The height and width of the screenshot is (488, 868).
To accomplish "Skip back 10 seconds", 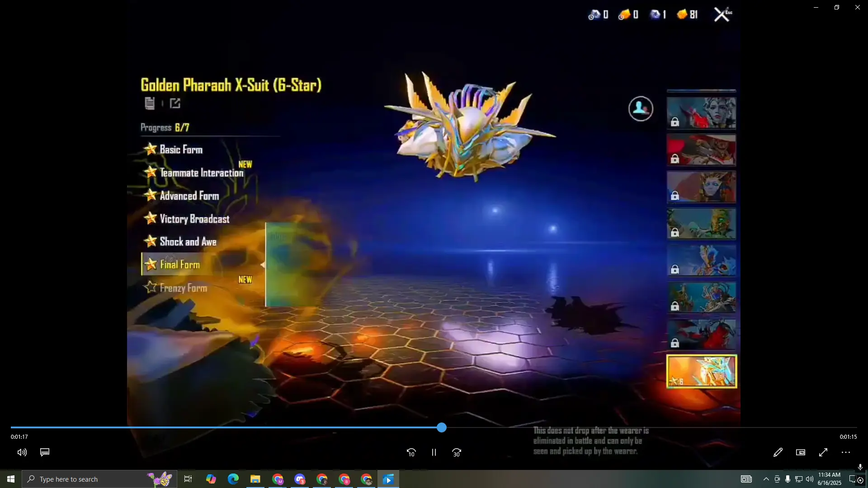I will 411,452.
